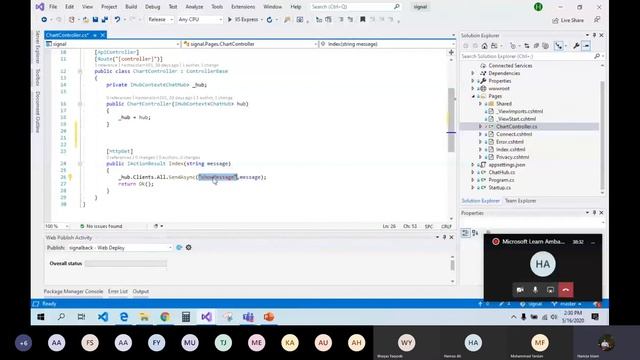Expand the wwwroot folder node

point(473,89)
